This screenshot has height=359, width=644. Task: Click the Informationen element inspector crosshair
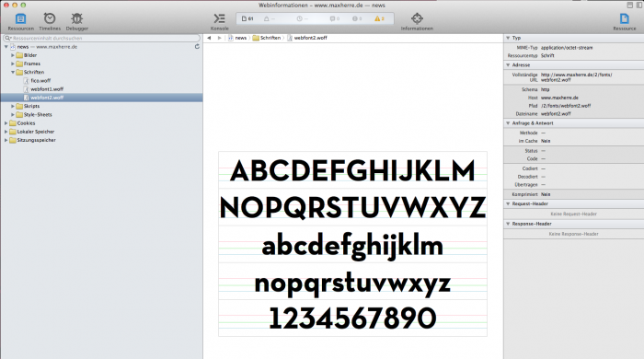pyautogui.click(x=417, y=18)
